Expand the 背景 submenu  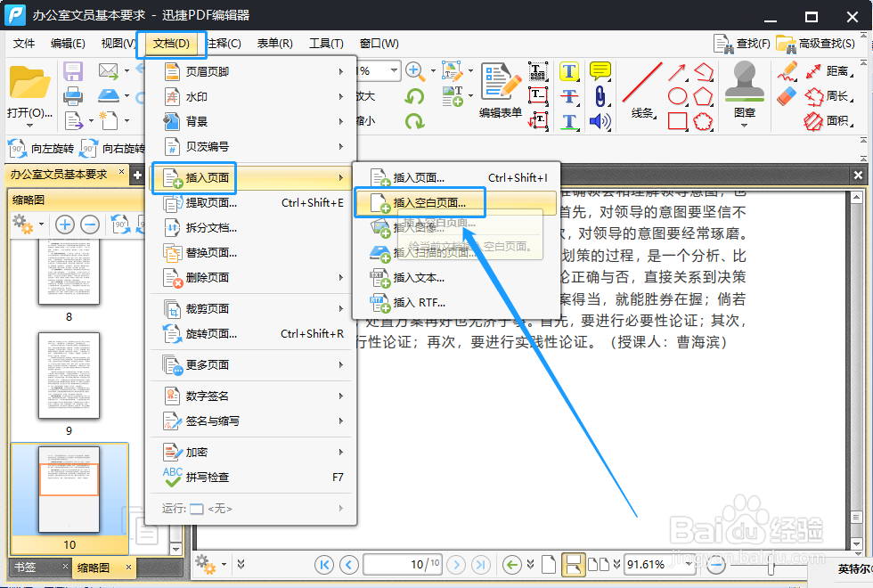coord(250,121)
